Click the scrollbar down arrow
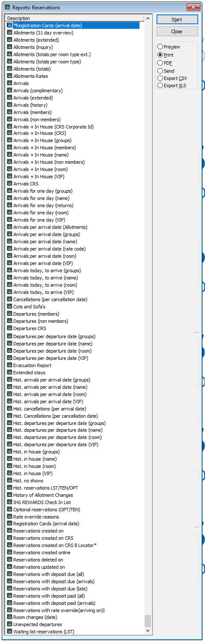Viewport: 205px width, 644px height. pyautogui.click(x=148, y=632)
